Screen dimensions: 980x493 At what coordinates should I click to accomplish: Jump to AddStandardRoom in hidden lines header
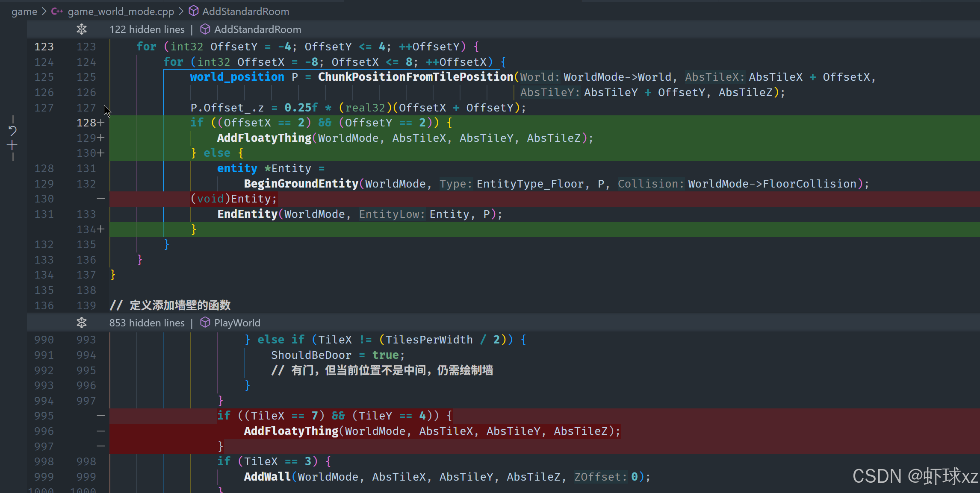[257, 29]
